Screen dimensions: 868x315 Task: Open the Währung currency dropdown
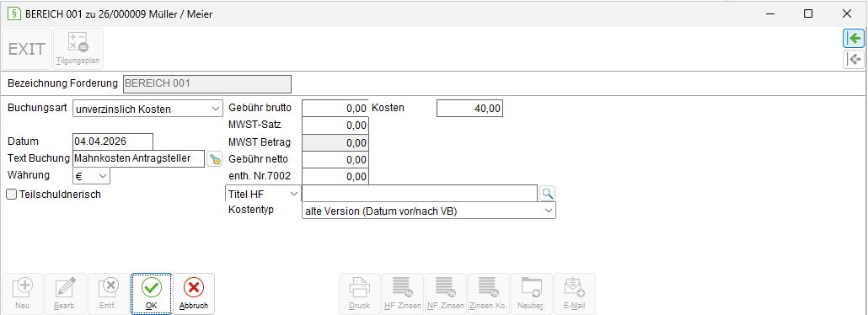(x=91, y=175)
